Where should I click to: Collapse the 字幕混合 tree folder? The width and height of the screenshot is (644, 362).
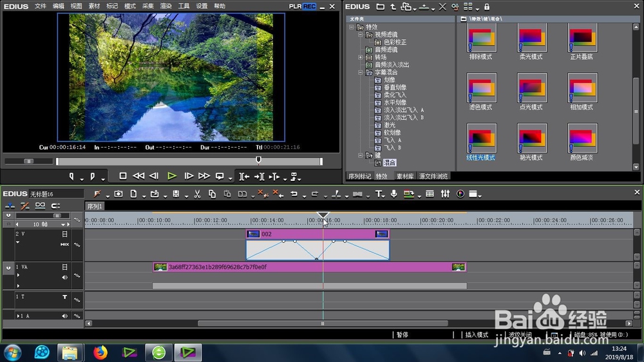click(x=360, y=72)
